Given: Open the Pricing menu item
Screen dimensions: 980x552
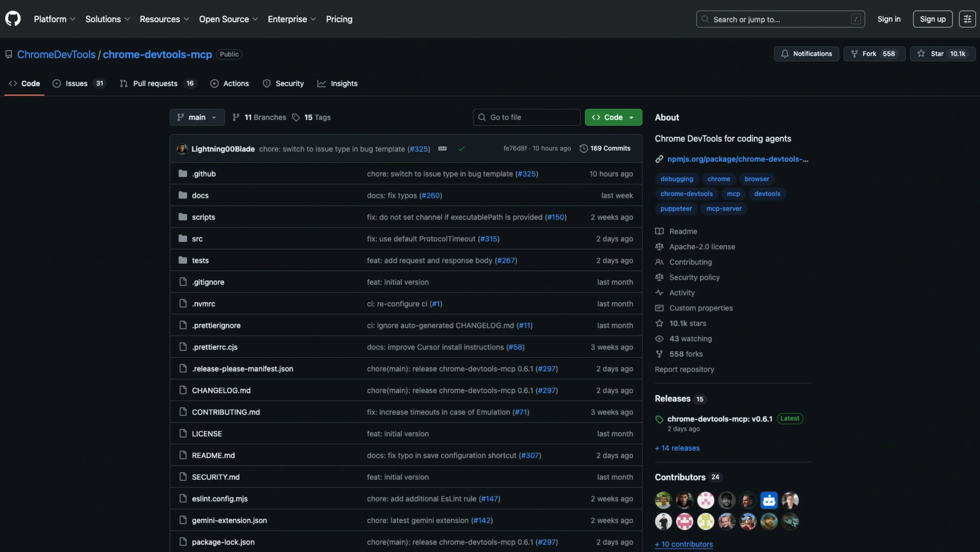Looking at the screenshot, I should click(339, 19).
